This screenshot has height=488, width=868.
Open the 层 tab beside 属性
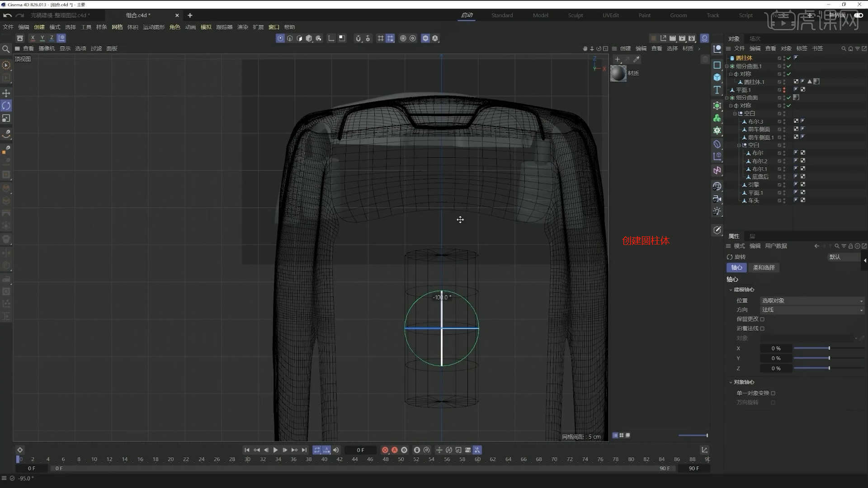[752, 236]
